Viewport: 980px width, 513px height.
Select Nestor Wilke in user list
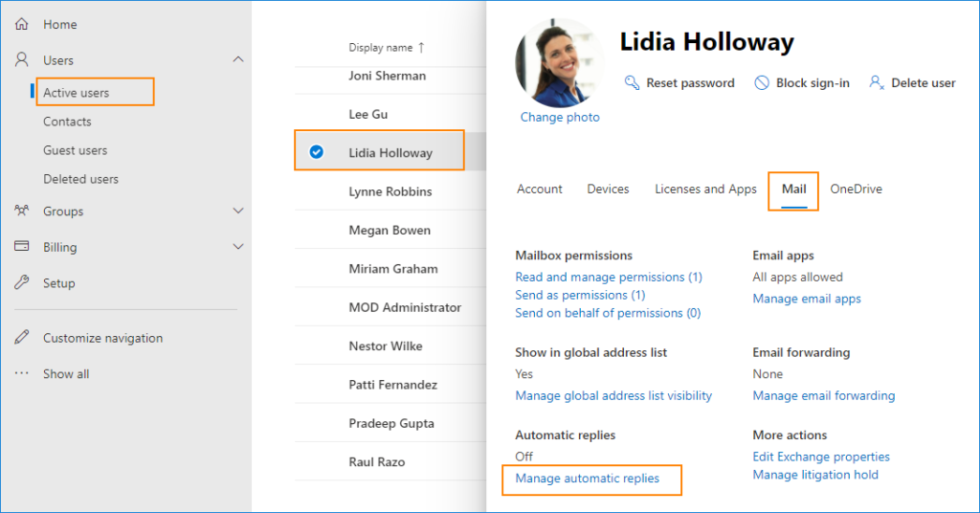click(x=385, y=346)
